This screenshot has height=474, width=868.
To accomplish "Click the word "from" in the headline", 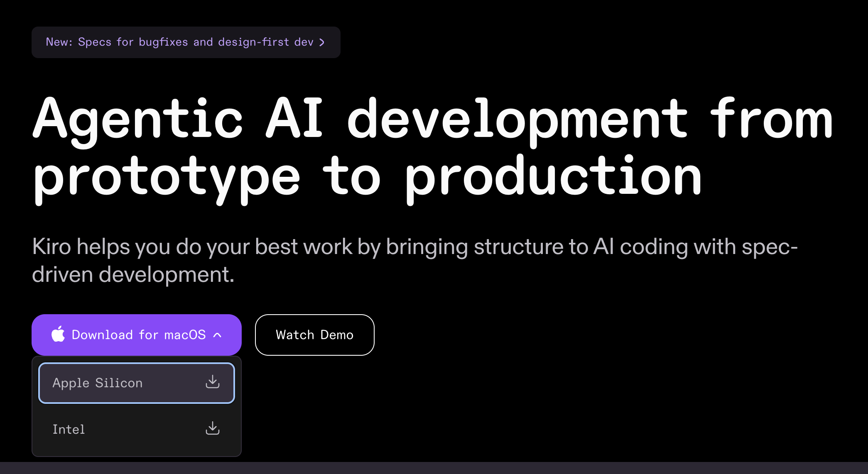I will point(771,119).
